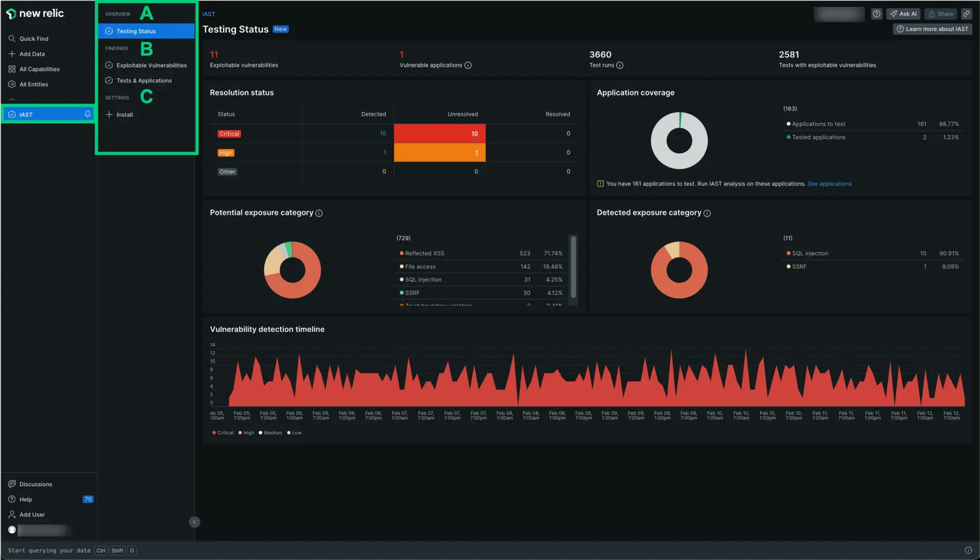Click the See applications link

click(829, 184)
